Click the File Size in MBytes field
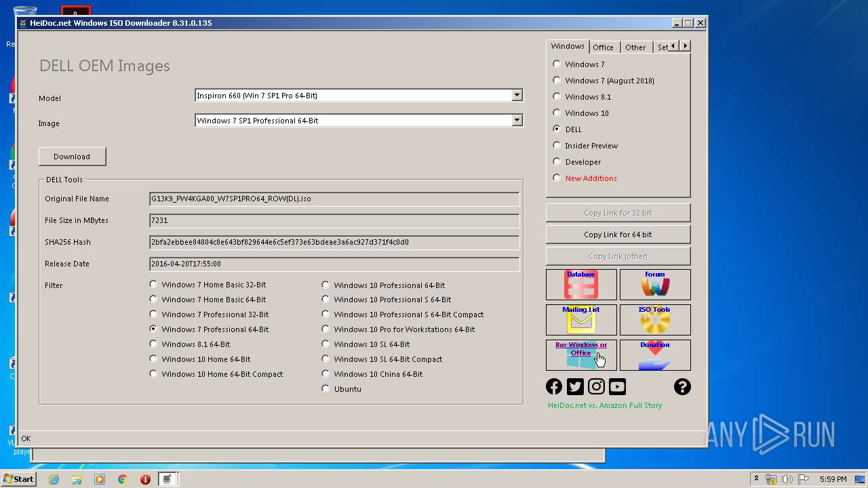This screenshot has height=488, width=868. click(334, 220)
